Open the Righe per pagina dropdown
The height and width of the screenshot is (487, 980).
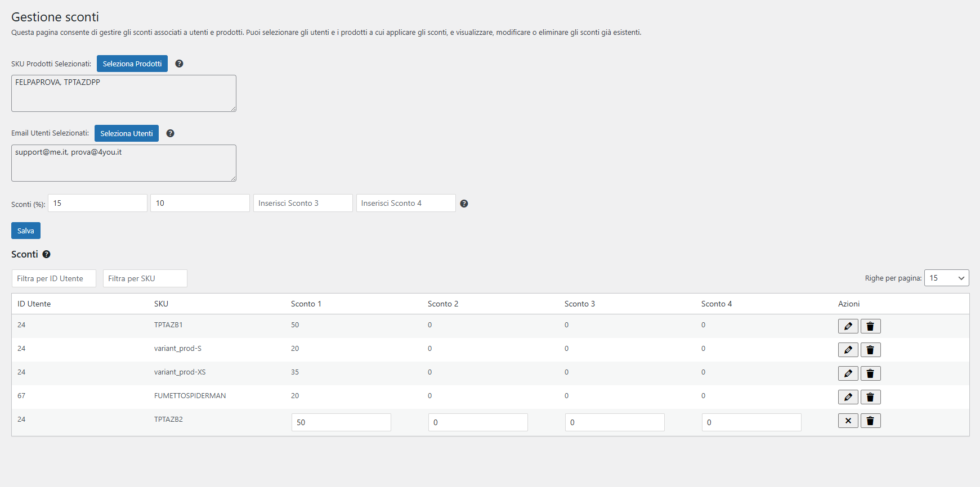pyautogui.click(x=946, y=278)
